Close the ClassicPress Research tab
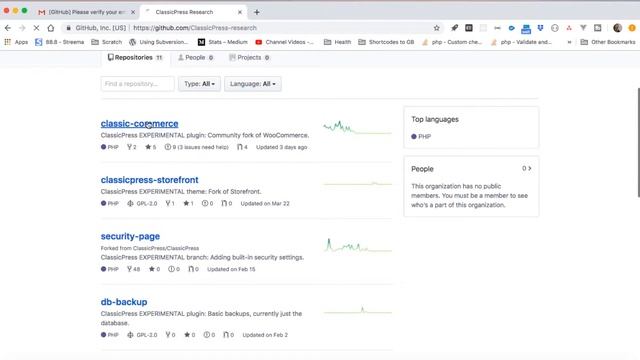 [x=240, y=12]
